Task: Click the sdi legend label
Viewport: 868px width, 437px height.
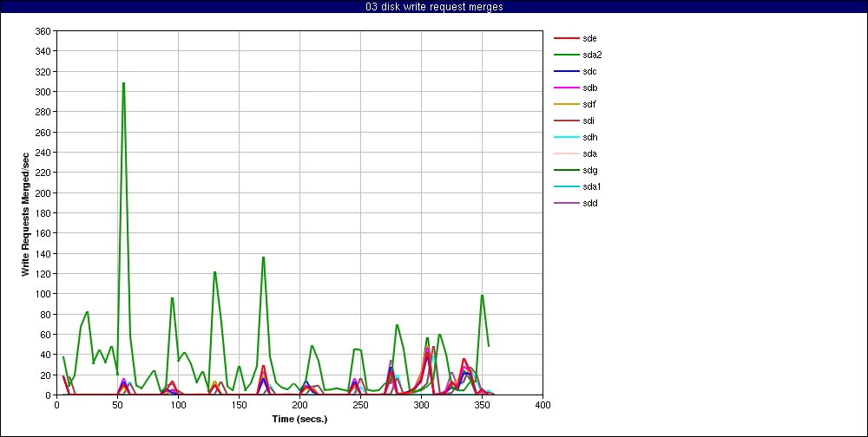Action: (589, 121)
